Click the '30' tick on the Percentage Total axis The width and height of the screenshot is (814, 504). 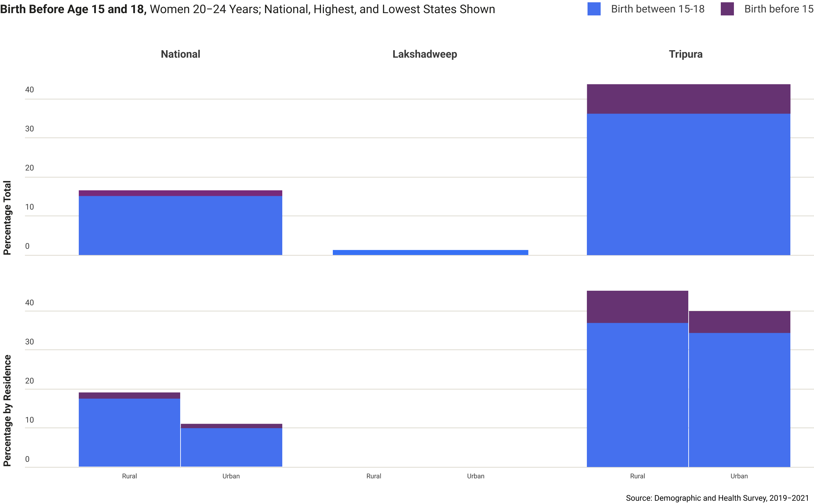pos(29,129)
